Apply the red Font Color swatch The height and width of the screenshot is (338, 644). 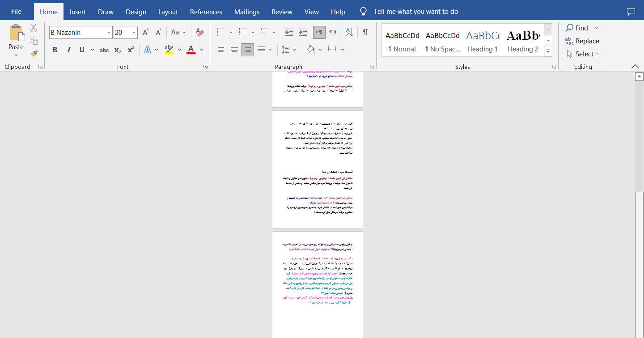coord(191,50)
